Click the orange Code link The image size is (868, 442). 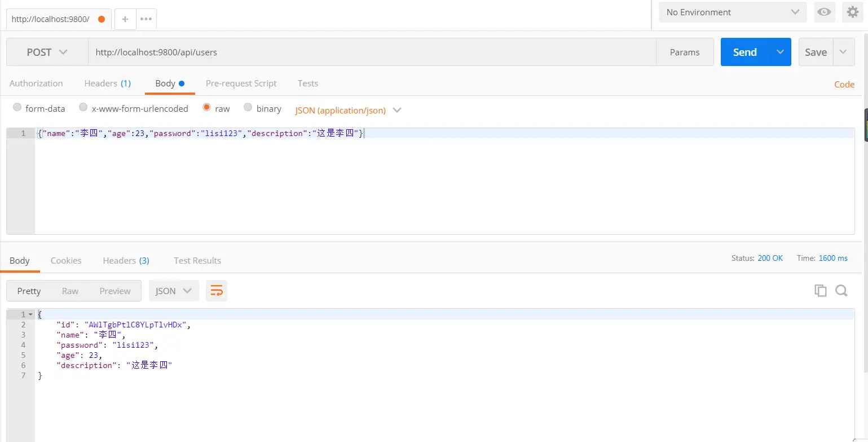tap(844, 84)
